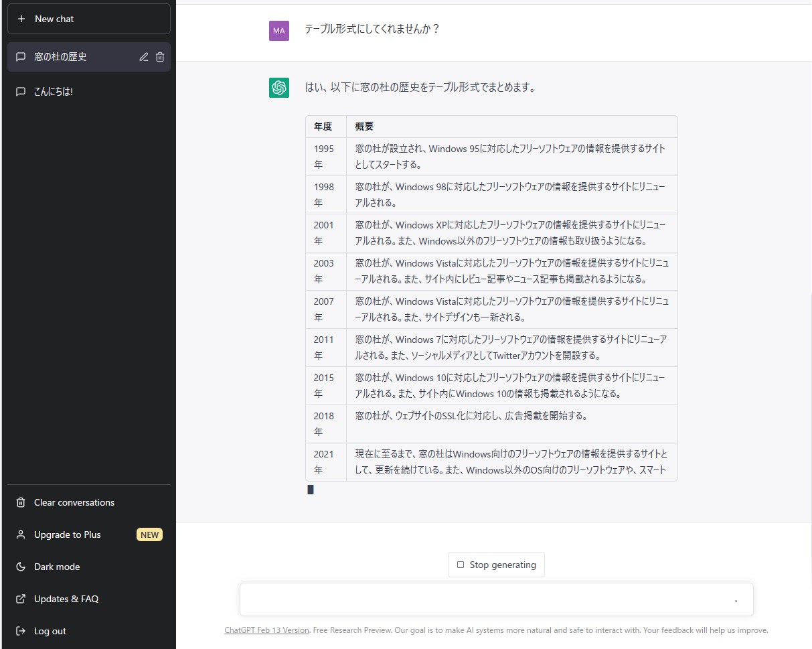Toggle Dark mode

click(57, 567)
